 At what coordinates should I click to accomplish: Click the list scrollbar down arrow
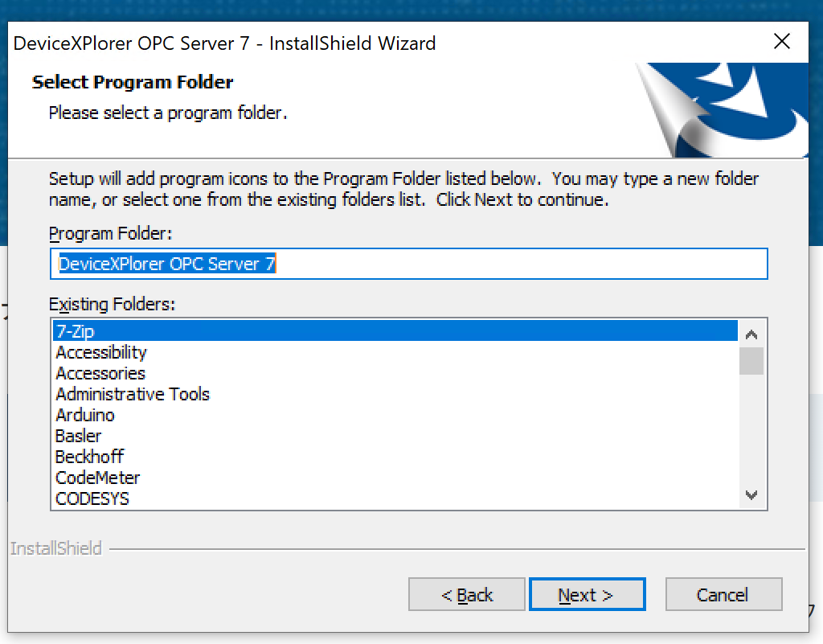(x=751, y=495)
